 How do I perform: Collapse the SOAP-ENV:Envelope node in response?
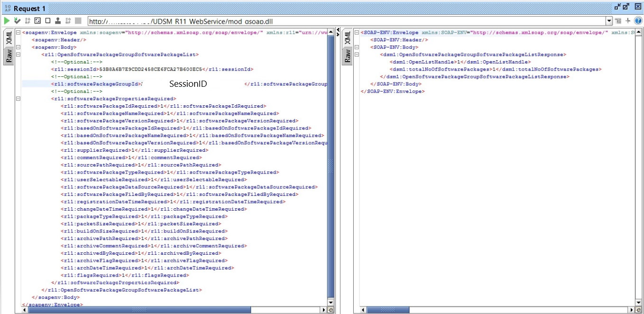pyautogui.click(x=356, y=33)
